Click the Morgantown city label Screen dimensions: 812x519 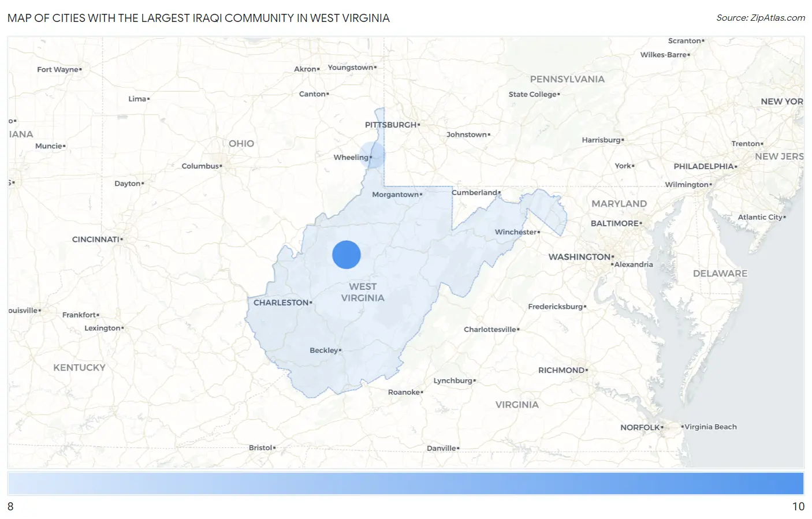(x=396, y=195)
